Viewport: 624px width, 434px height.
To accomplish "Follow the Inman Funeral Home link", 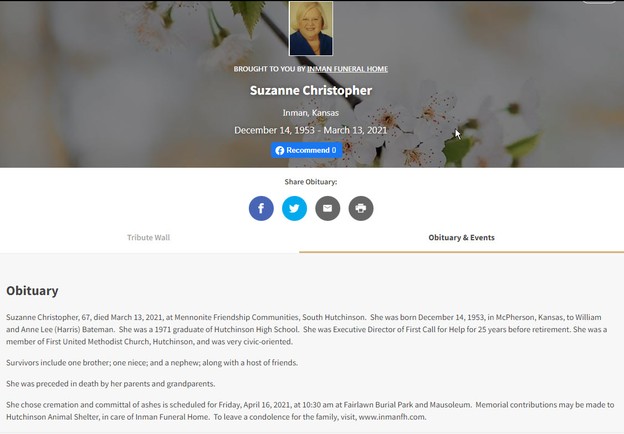I will click(x=347, y=69).
